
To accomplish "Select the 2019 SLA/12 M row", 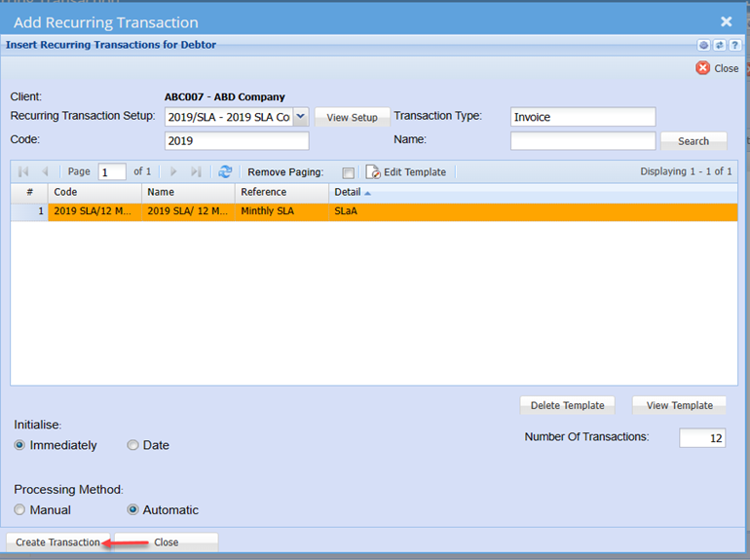I will click(x=94, y=211).
